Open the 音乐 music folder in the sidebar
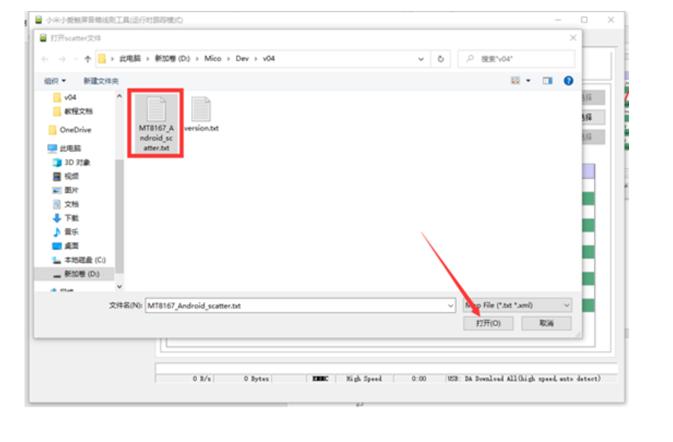 [x=66, y=232]
